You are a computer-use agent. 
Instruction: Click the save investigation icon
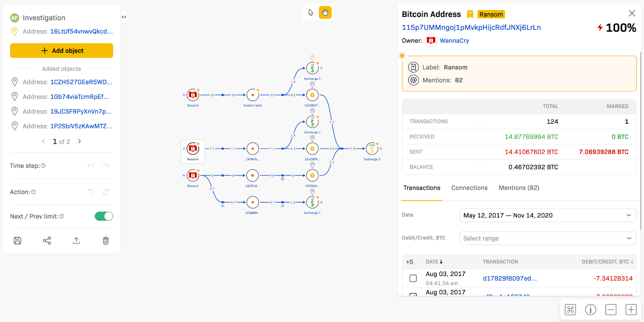(17, 241)
